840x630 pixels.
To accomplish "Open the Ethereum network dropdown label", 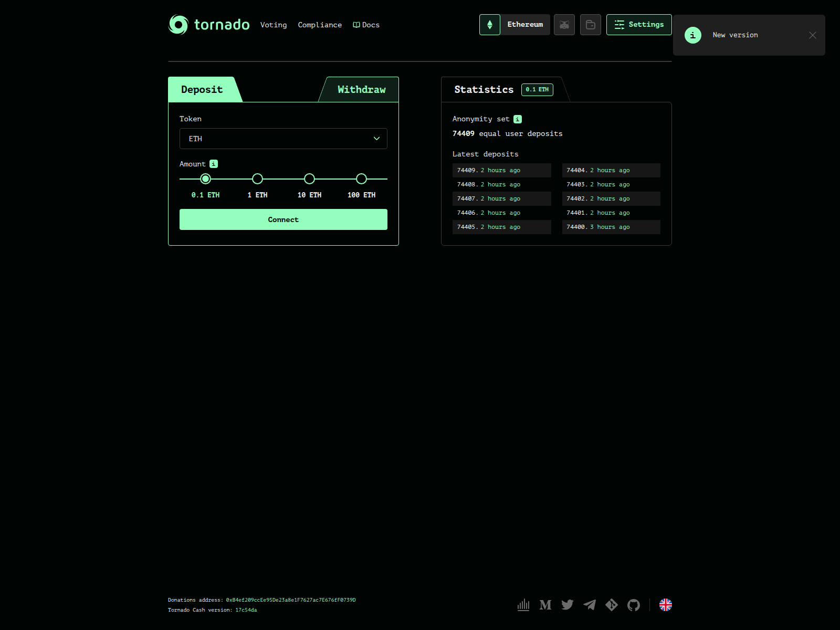I will click(x=525, y=25).
